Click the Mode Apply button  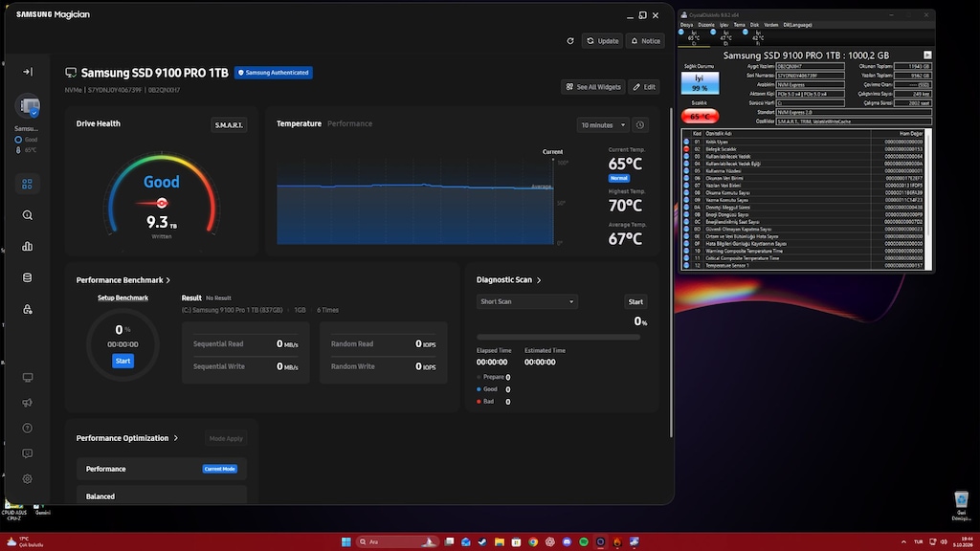click(226, 438)
